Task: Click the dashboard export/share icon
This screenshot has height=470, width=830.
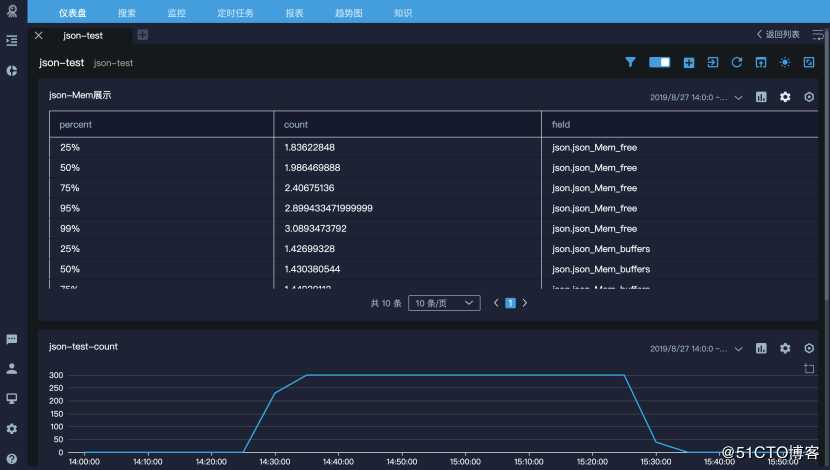Action: [x=761, y=62]
